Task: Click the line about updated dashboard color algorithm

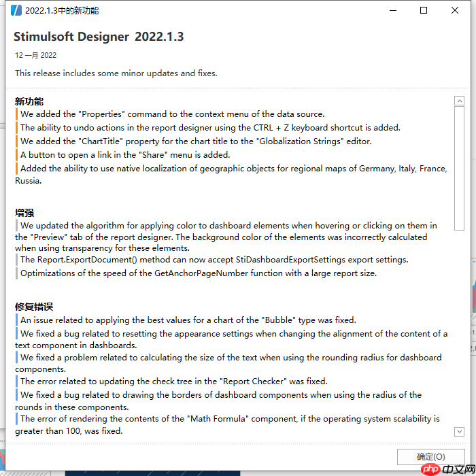Action: 226,237
